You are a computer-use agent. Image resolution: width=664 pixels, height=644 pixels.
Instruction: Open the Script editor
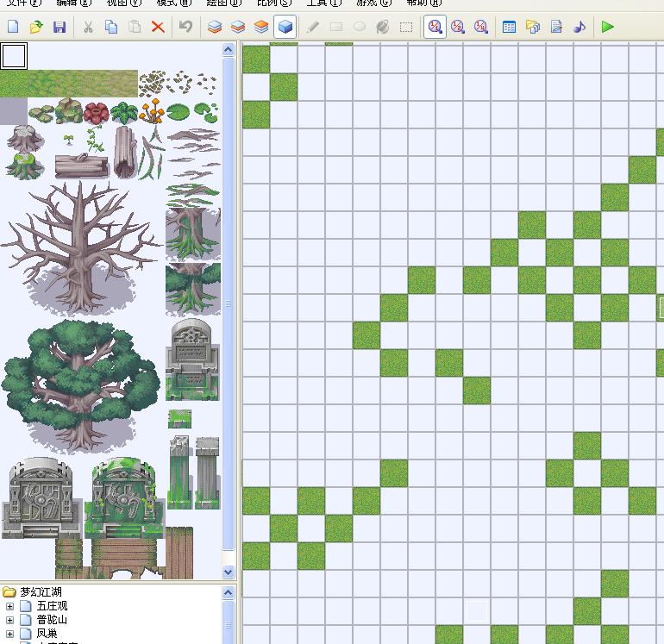pyautogui.click(x=556, y=27)
